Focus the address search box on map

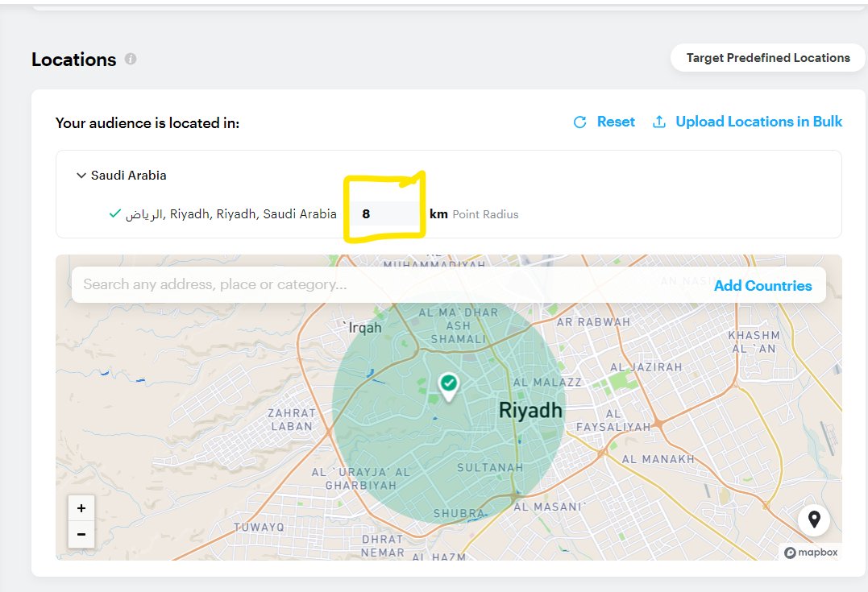coord(388,284)
